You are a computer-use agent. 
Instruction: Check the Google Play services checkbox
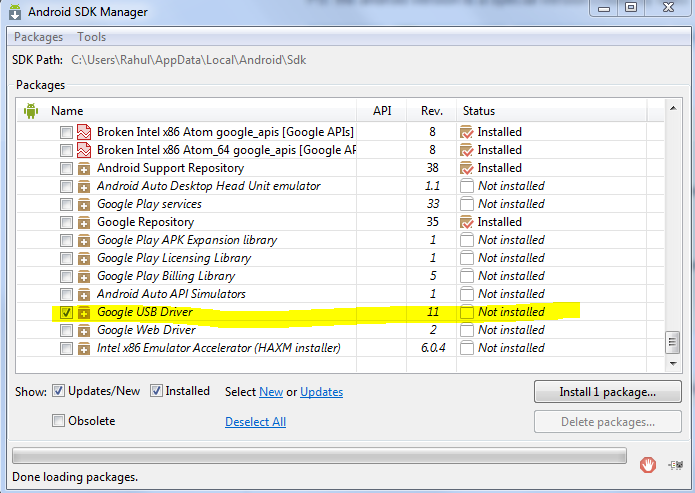click(66, 204)
